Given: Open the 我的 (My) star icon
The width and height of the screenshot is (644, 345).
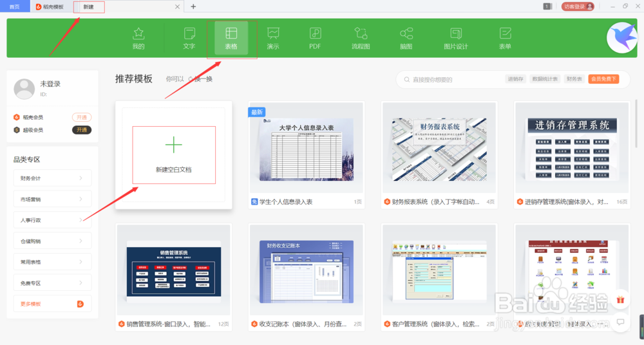Looking at the screenshot, I should click(x=138, y=33).
